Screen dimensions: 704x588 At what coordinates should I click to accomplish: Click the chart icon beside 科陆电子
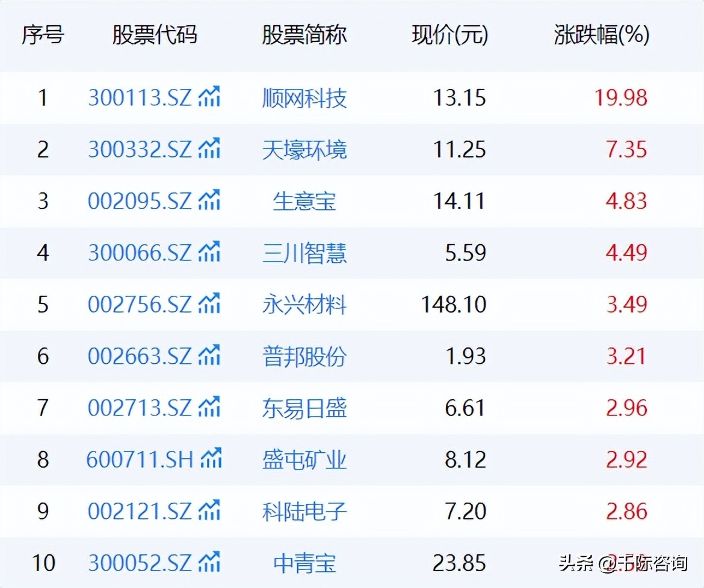(x=209, y=512)
